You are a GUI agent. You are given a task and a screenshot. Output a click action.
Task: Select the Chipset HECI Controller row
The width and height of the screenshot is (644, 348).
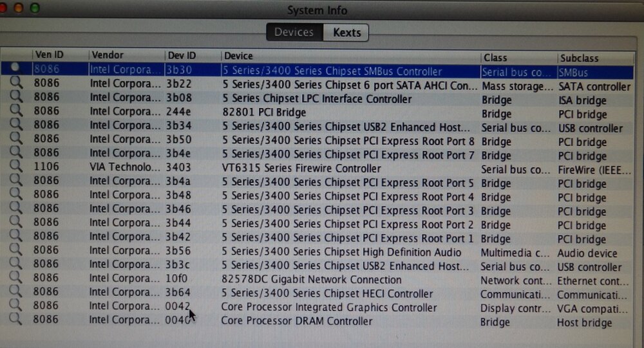pos(328,294)
